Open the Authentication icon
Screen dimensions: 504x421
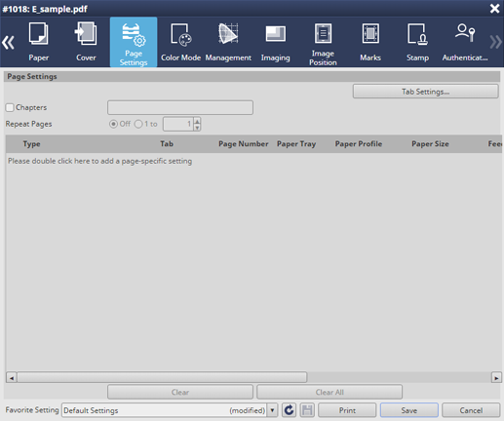click(465, 42)
